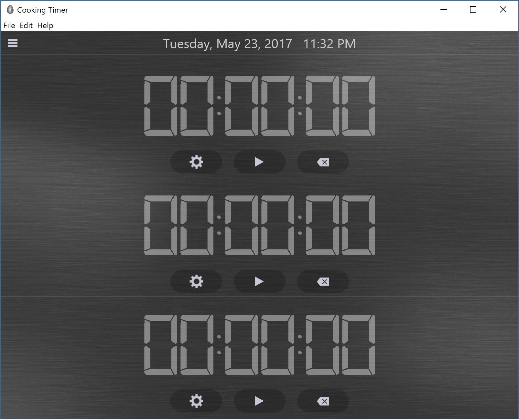Viewport: 519px width, 420px height.
Task: Open settings for the middle timer
Action: 196,281
